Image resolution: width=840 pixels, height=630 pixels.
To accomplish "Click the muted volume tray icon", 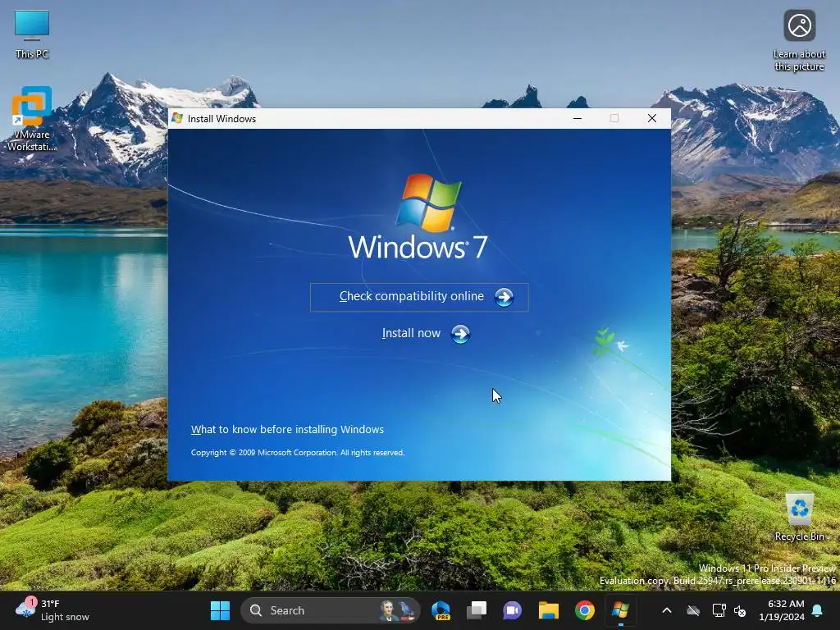I will tap(740, 610).
